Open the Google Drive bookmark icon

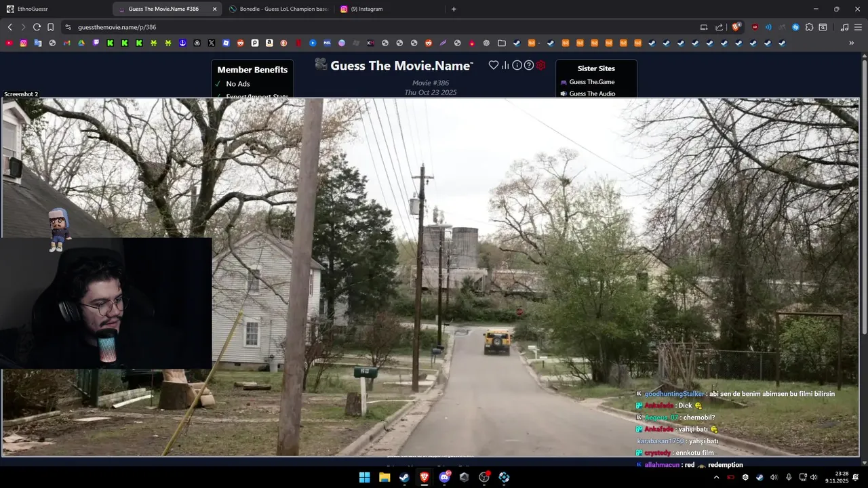click(x=81, y=43)
